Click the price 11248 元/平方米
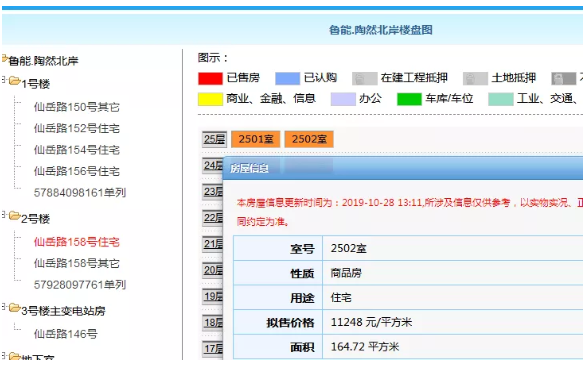Image resolution: width=586 pixels, height=368 pixels. point(371,322)
